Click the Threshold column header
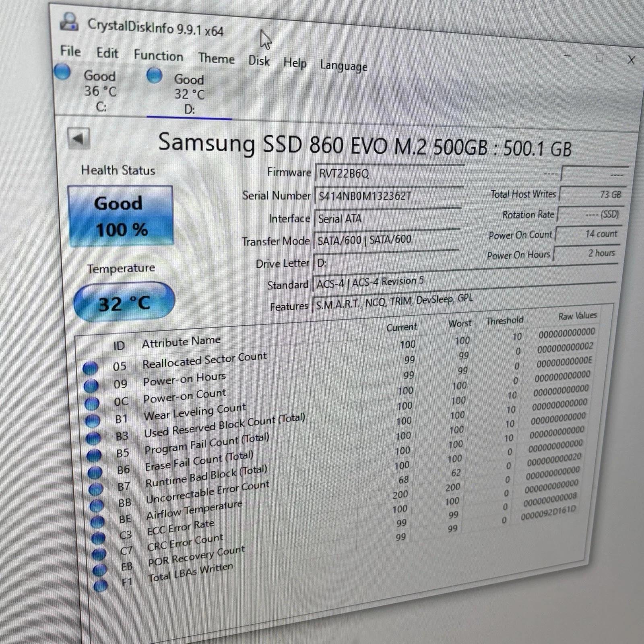 point(505,320)
